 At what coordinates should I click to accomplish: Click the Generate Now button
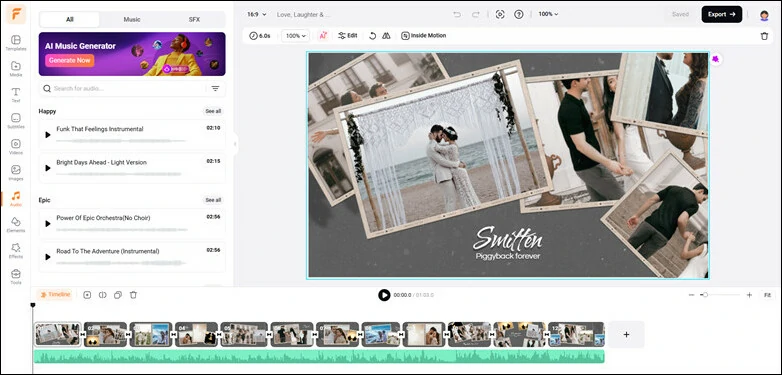(70, 60)
